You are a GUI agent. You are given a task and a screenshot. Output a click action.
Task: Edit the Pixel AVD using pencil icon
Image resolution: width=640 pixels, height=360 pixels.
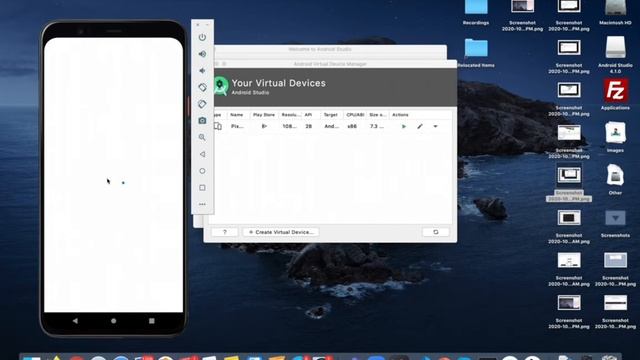pos(420,127)
